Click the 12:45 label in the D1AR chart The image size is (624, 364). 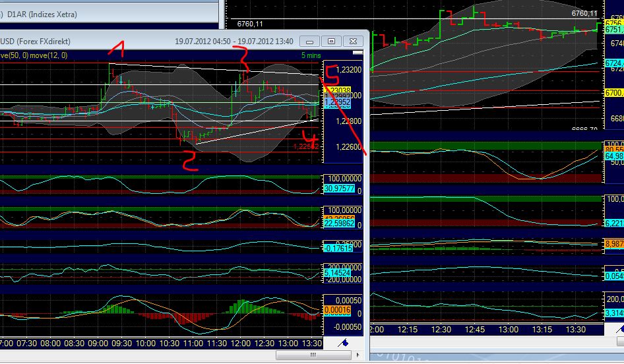coord(475,330)
